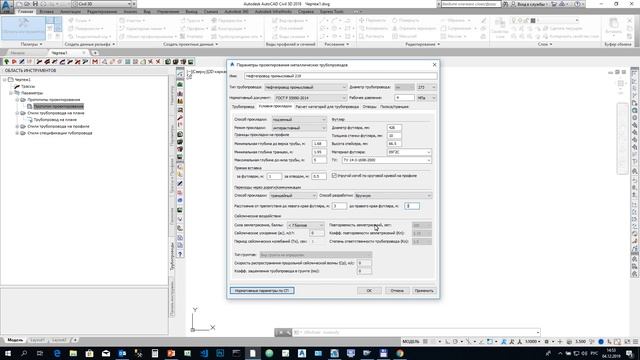Expand the Стили спецификации трубопровода node
Viewport: 640px width, 360px height.
pos(18,133)
